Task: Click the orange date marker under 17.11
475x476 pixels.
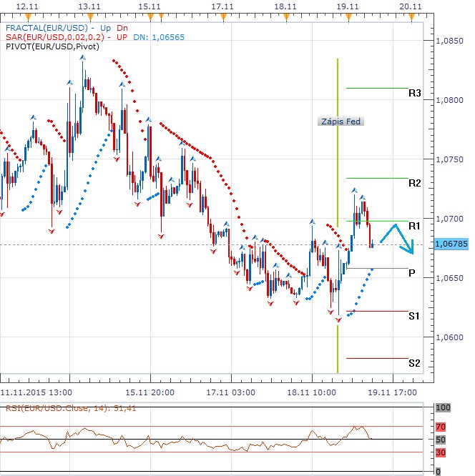Action: [x=222, y=15]
